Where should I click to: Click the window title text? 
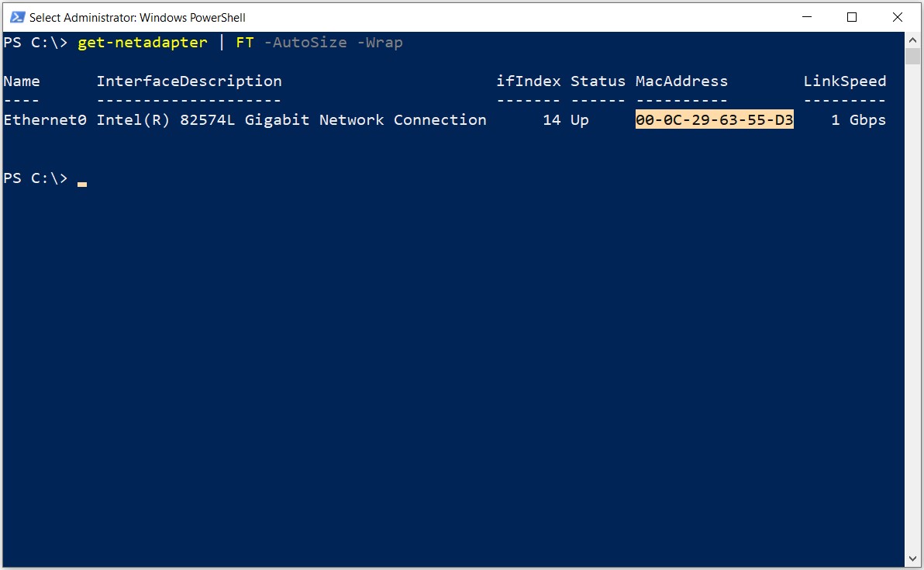pyautogui.click(x=137, y=18)
